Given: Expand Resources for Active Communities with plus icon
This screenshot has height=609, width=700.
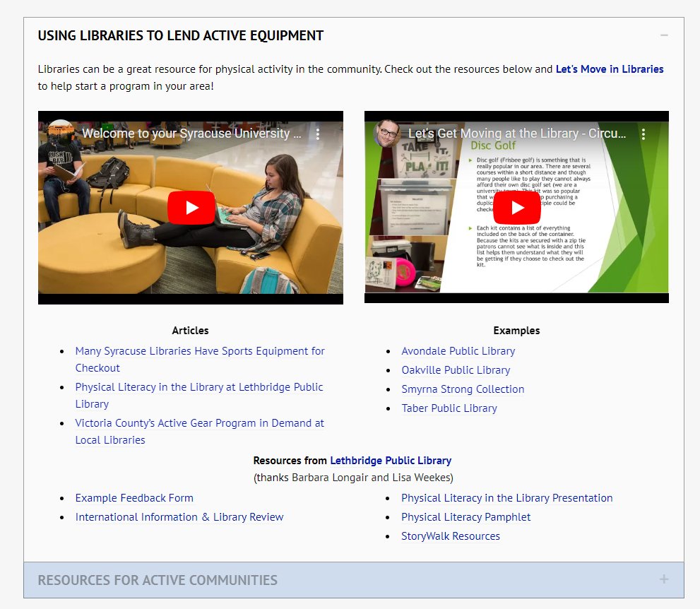Looking at the screenshot, I should coord(664,579).
